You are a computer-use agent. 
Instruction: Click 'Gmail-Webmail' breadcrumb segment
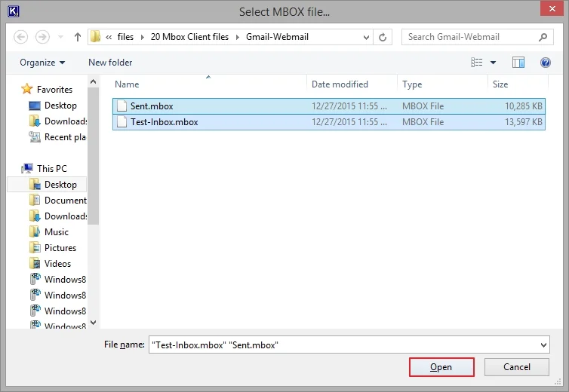[x=277, y=37]
